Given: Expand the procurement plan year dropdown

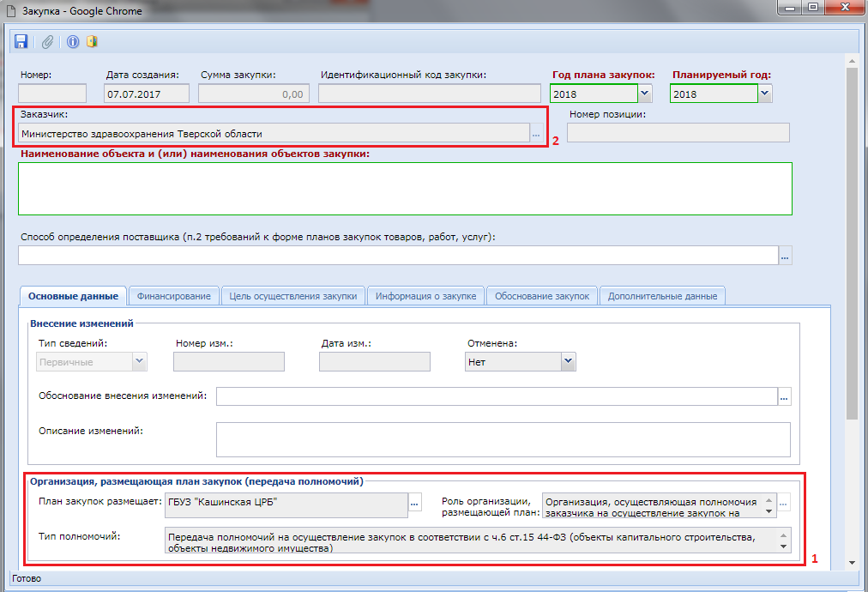Looking at the screenshot, I should (644, 94).
